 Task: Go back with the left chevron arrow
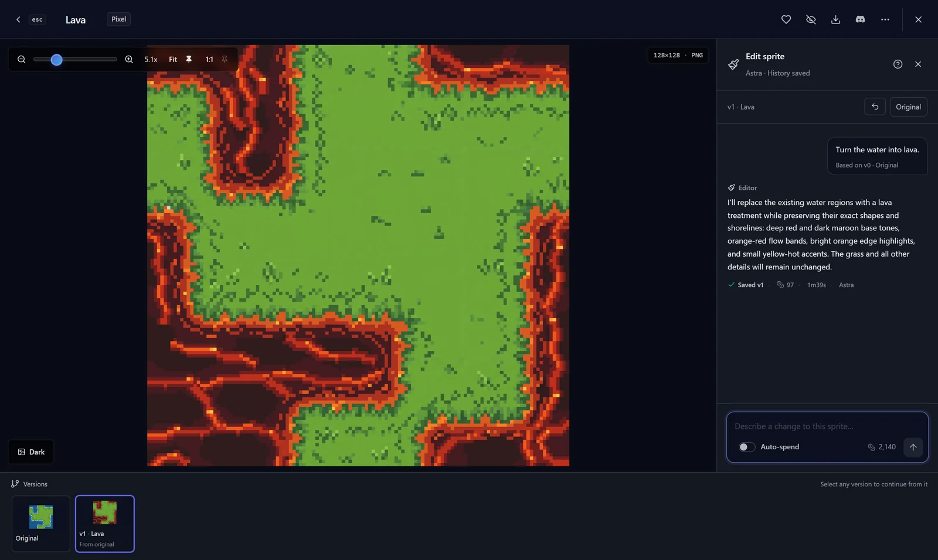click(18, 19)
